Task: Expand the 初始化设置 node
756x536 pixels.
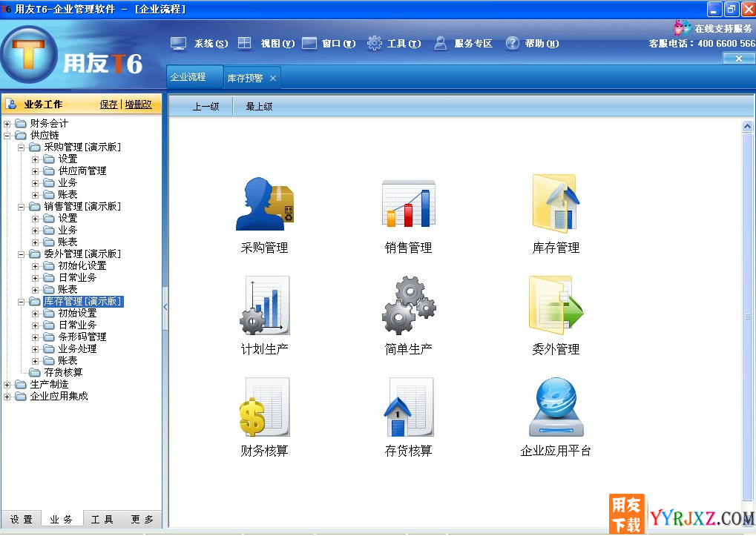Action: [x=35, y=266]
